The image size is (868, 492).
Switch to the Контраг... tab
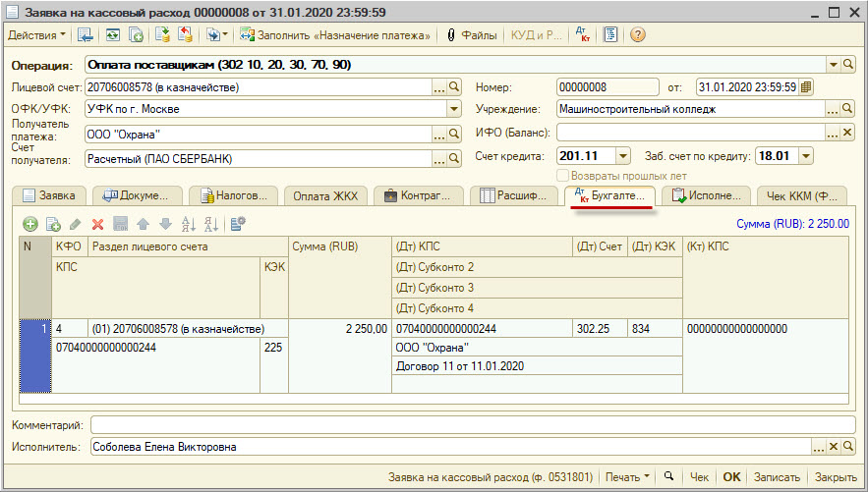tap(419, 195)
